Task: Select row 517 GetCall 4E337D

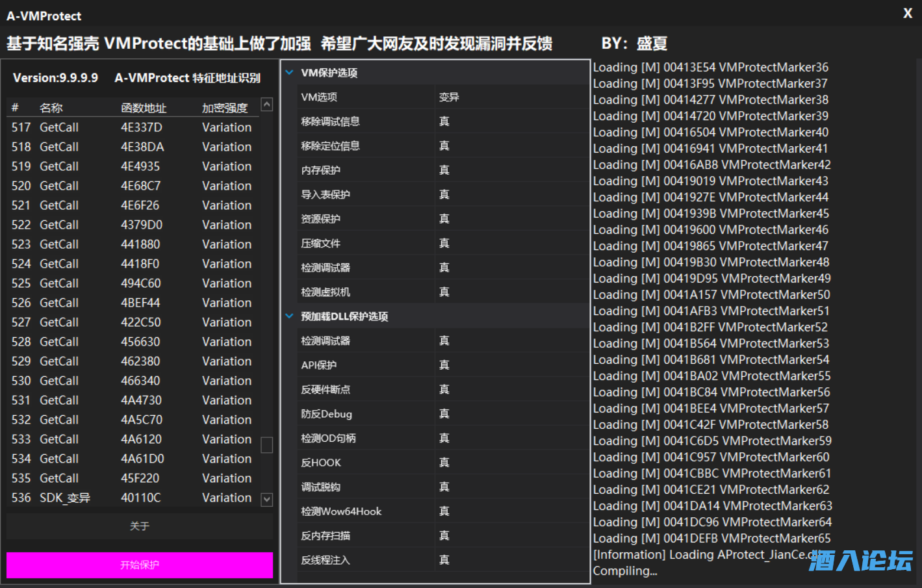Action: (133, 127)
